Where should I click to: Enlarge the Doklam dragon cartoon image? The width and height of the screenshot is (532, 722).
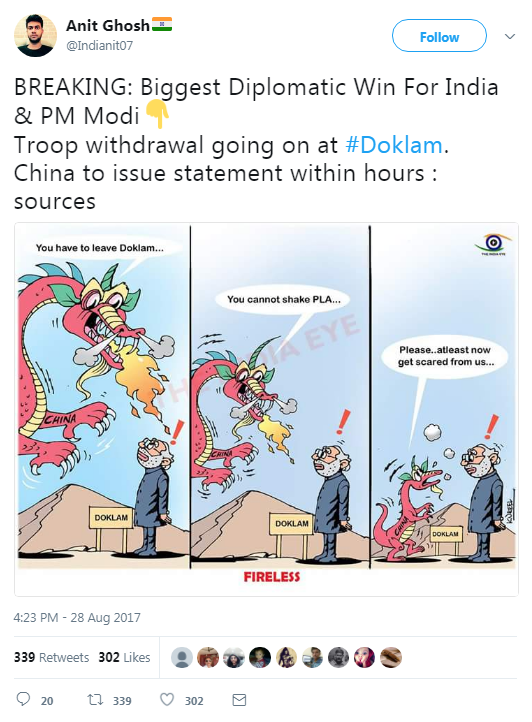pos(266,409)
